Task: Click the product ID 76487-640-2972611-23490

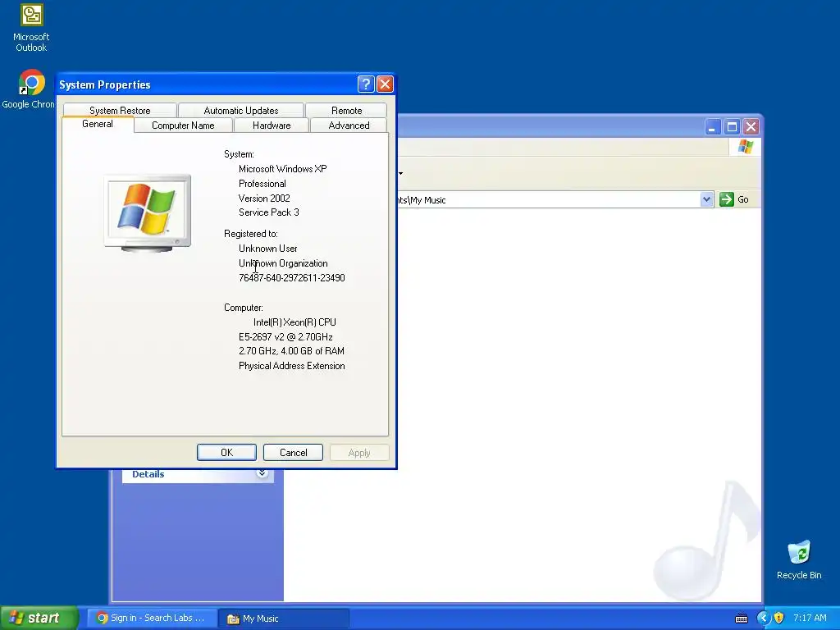Action: (x=292, y=277)
